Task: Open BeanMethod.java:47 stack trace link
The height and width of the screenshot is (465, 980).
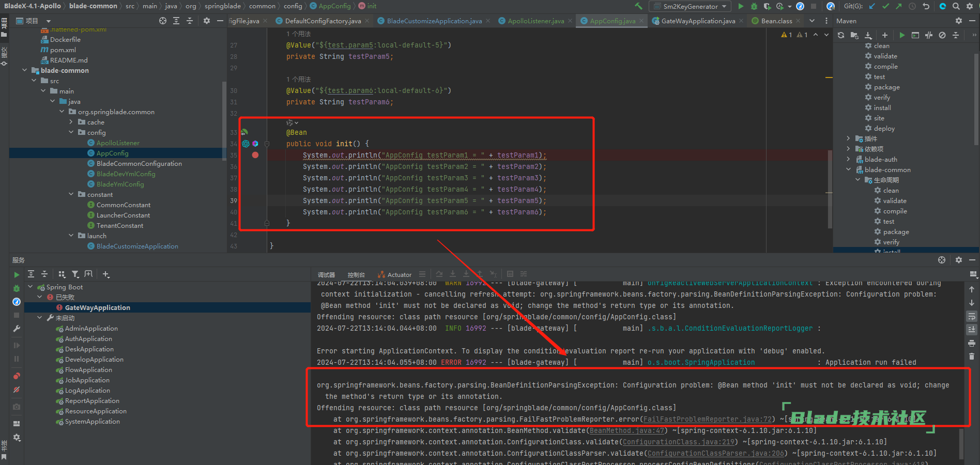Action: click(x=627, y=430)
